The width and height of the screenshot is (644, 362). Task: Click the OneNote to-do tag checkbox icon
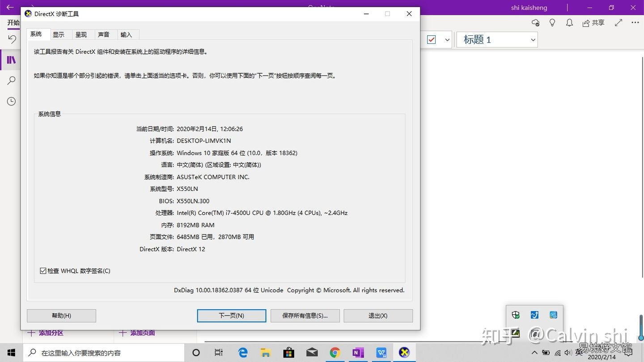(x=432, y=40)
